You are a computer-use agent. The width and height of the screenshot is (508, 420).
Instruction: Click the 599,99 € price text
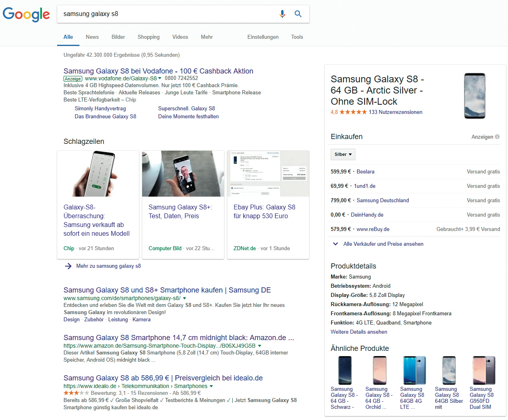coord(341,171)
